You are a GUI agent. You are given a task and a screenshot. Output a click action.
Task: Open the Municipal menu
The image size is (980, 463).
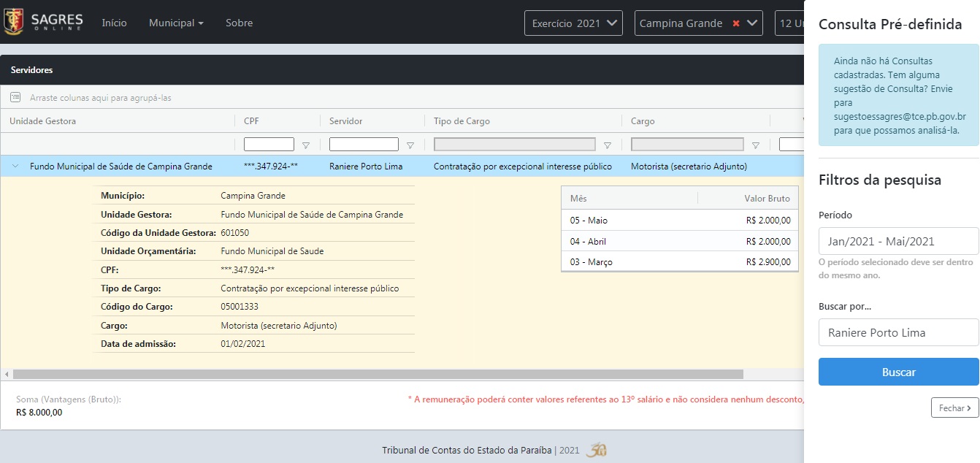click(176, 23)
